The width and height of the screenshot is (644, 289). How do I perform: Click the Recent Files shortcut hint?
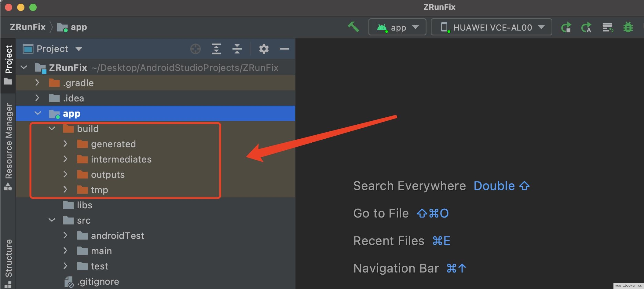point(402,241)
